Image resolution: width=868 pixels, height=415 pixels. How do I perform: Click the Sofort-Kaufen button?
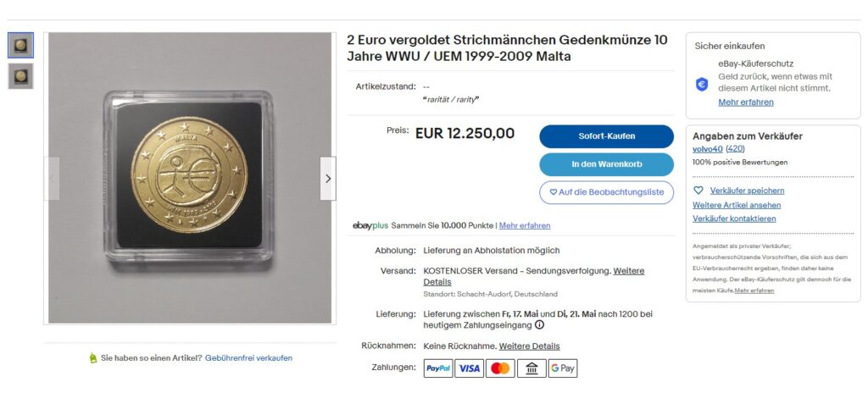tap(607, 136)
